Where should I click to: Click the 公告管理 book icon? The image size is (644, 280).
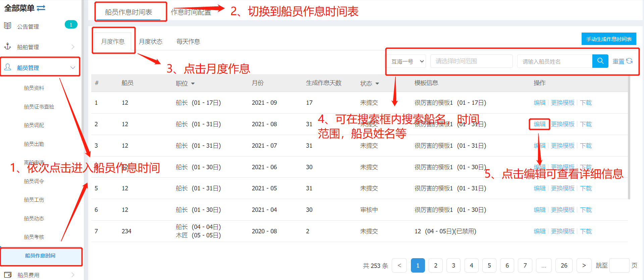point(8,26)
